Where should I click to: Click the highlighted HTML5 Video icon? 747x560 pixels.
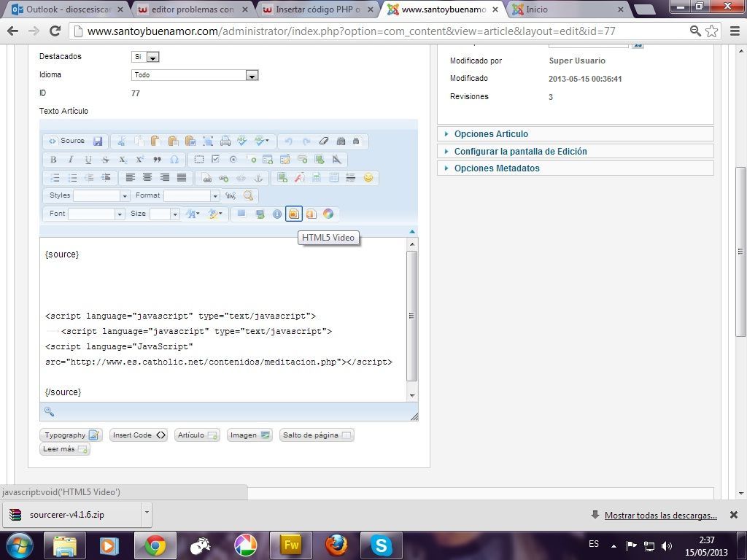tap(294, 214)
